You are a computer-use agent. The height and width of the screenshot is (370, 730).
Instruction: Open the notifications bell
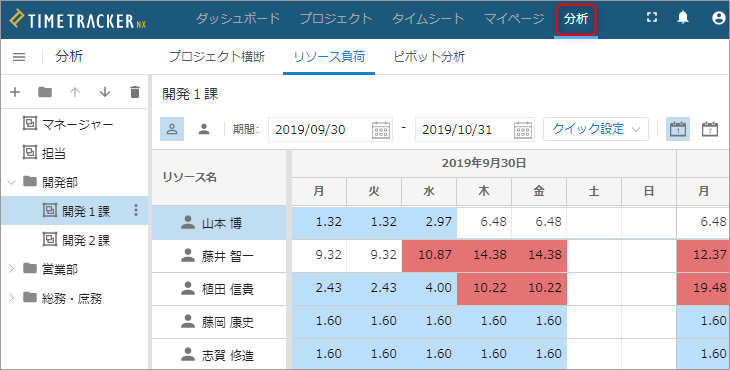(683, 18)
